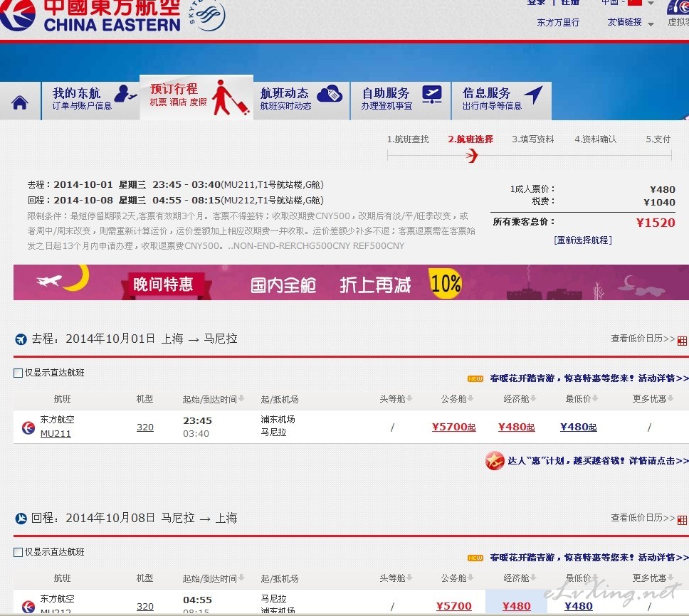Sort 回程 flights by 起始/到达时间 arrow

click(241, 578)
